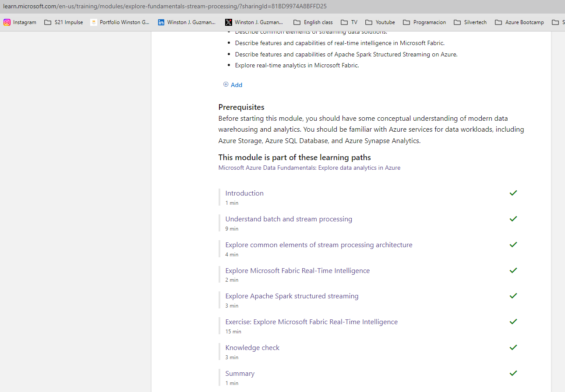Click the '9 min' duration text
Image resolution: width=565 pixels, height=392 pixels.
pyautogui.click(x=232, y=229)
